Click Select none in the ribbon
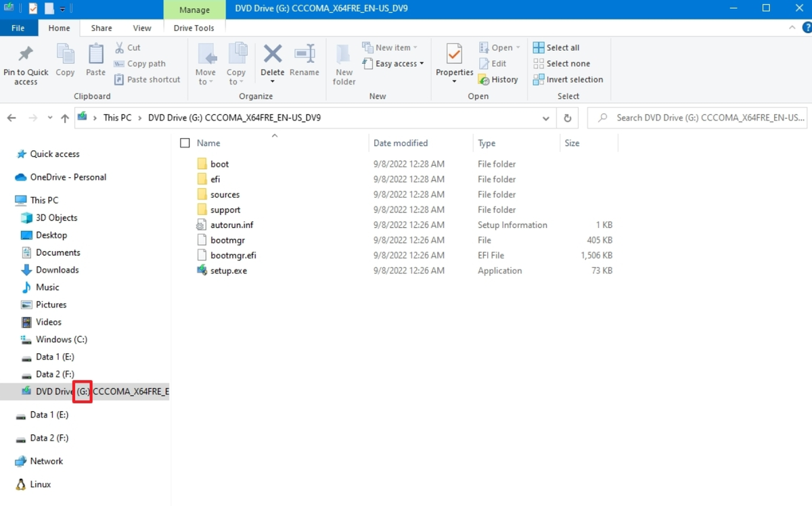 (x=562, y=64)
